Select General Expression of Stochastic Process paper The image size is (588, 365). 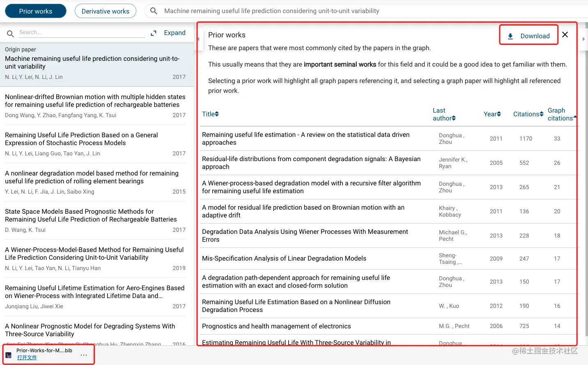pos(95,144)
